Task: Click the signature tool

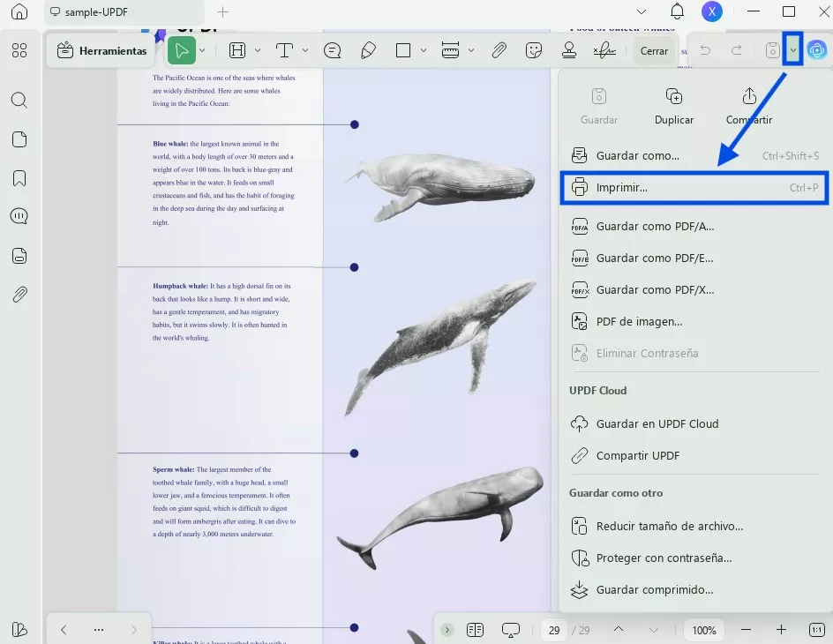Action: tap(604, 51)
